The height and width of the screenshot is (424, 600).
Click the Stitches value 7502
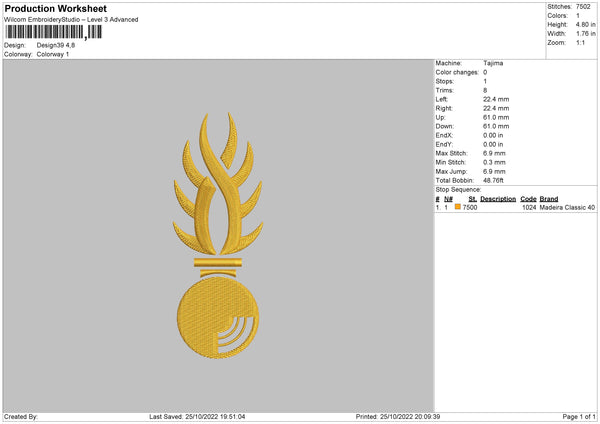[x=583, y=7]
